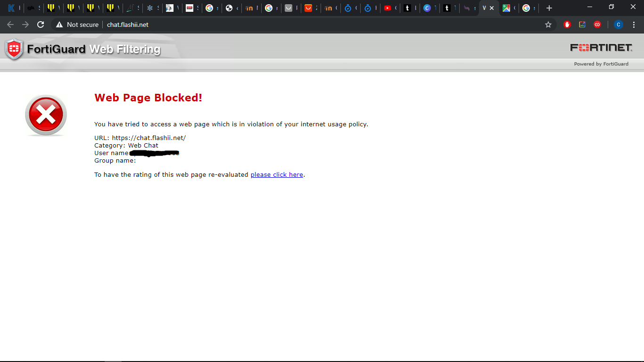Viewport: 644px width, 362px height.
Task: Click the browser forward arrow
Action: click(25, 25)
